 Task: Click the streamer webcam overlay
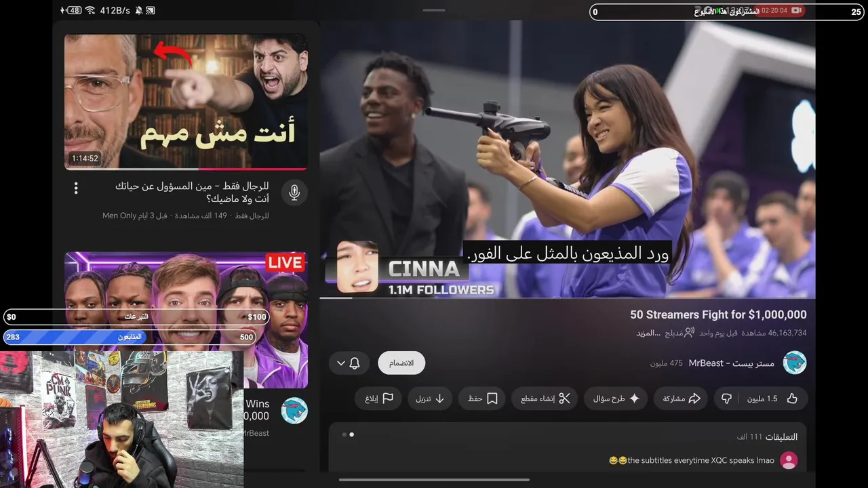coord(122,419)
